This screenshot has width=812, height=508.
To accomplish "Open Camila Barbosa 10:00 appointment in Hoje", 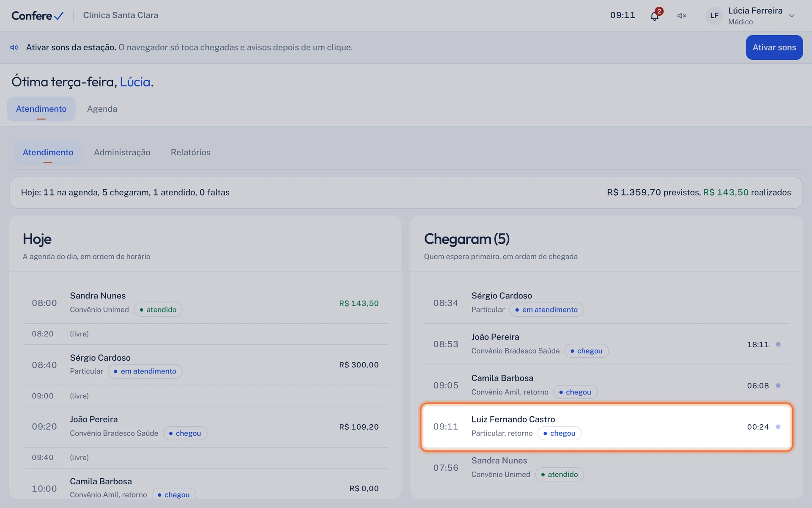I will point(205,483).
